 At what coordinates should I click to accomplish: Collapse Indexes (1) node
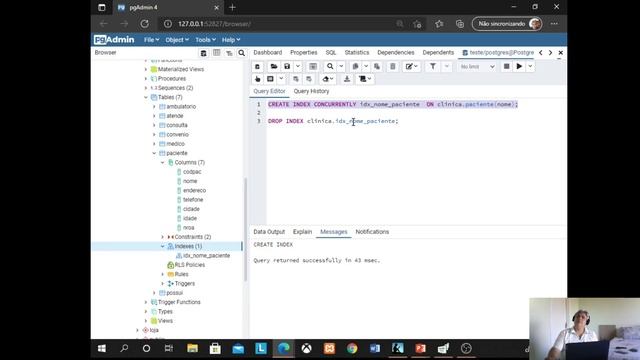pos(162,246)
